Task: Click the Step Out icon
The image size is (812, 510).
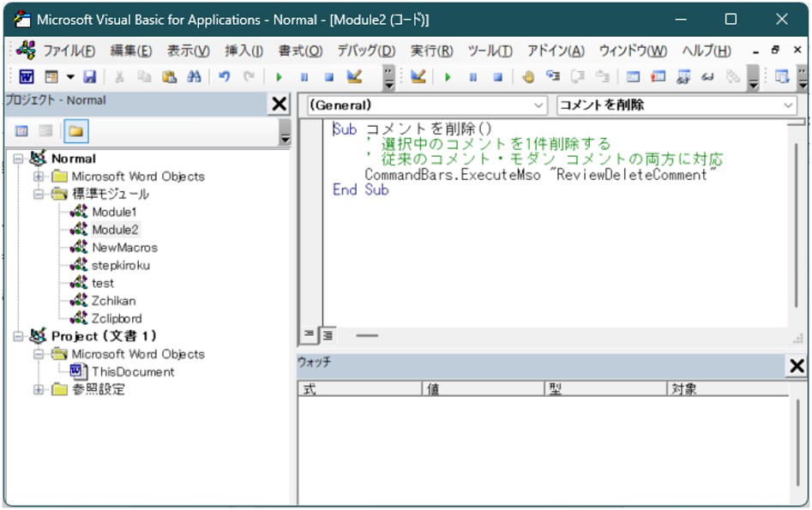Action: pos(602,76)
